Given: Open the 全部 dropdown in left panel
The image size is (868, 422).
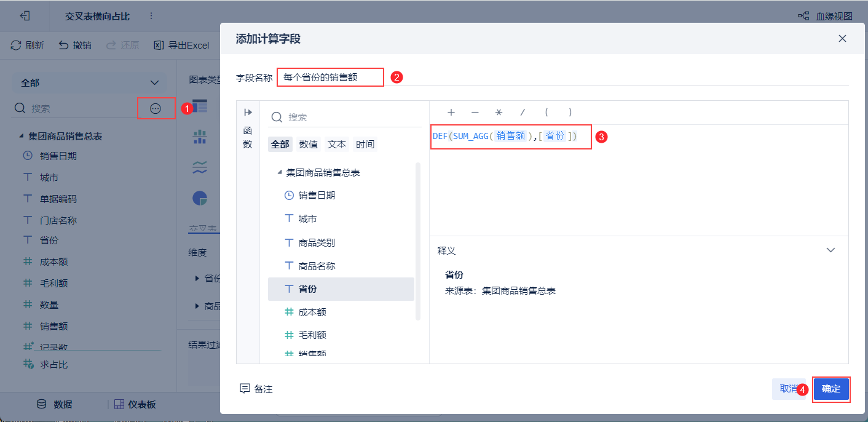Looking at the screenshot, I should 89,82.
